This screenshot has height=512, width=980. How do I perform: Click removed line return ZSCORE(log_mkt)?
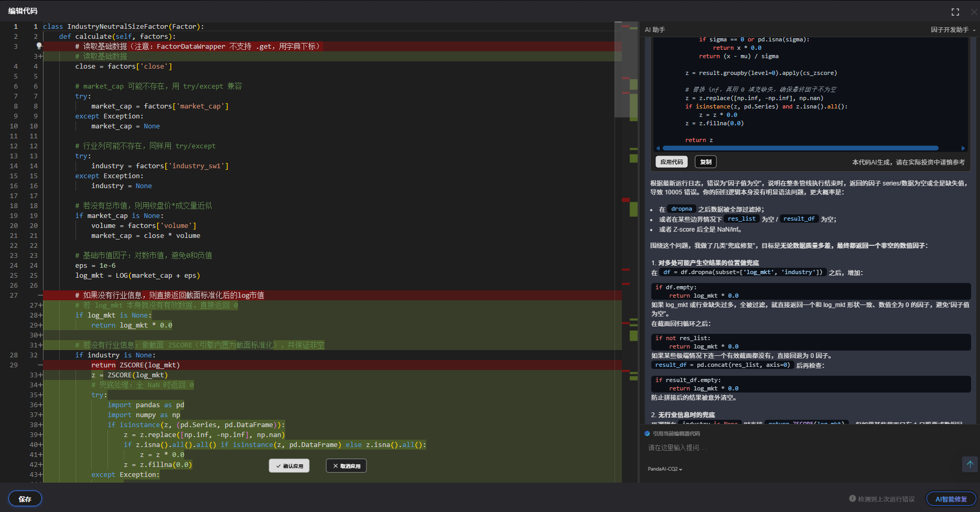coord(135,365)
